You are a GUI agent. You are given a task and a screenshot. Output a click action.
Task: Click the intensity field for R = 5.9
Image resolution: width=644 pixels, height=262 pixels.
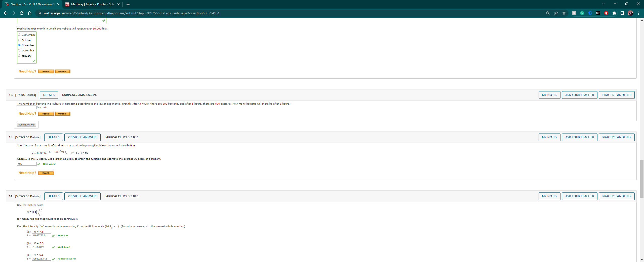[x=41, y=247]
